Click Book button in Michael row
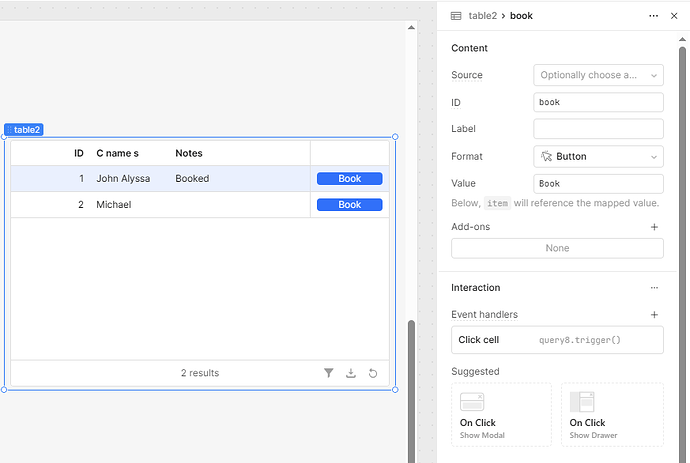Image resolution: width=690 pixels, height=463 pixels. (349, 205)
